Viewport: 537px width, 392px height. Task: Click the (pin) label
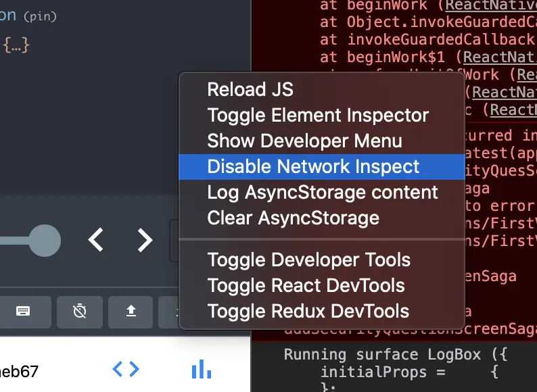(x=40, y=16)
